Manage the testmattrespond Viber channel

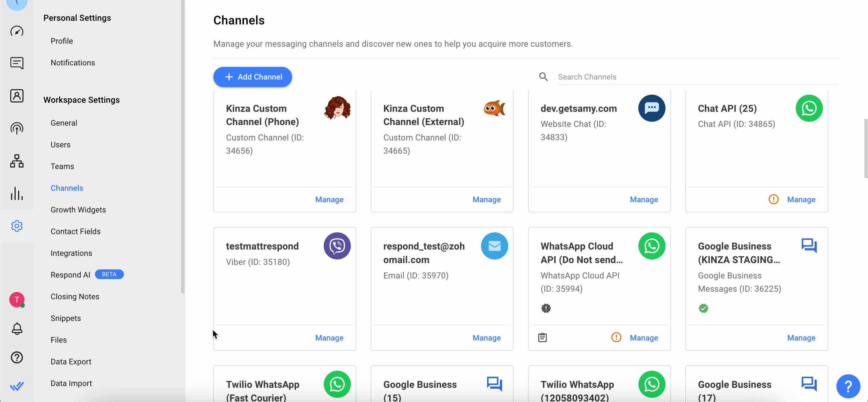click(x=329, y=338)
